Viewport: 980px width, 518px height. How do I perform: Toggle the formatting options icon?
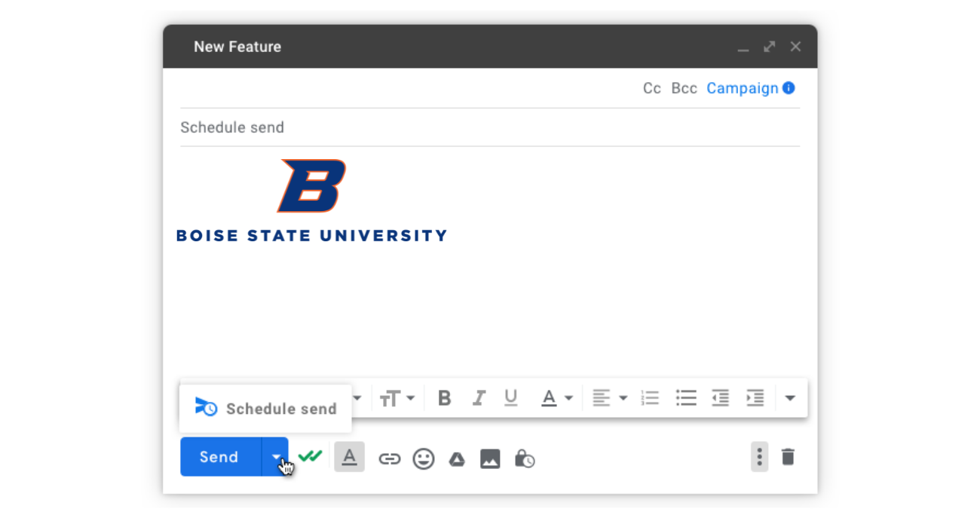point(349,457)
